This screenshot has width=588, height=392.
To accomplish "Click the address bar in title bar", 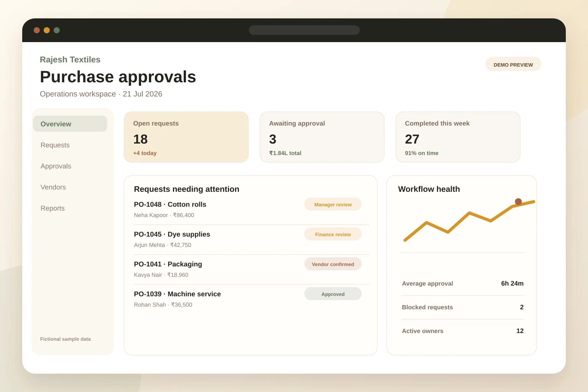I will coord(304,30).
